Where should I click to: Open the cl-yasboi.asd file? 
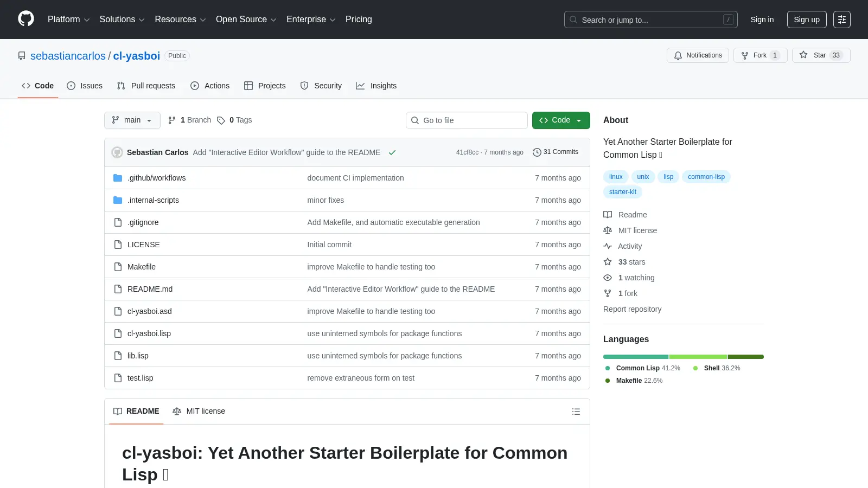click(x=150, y=311)
